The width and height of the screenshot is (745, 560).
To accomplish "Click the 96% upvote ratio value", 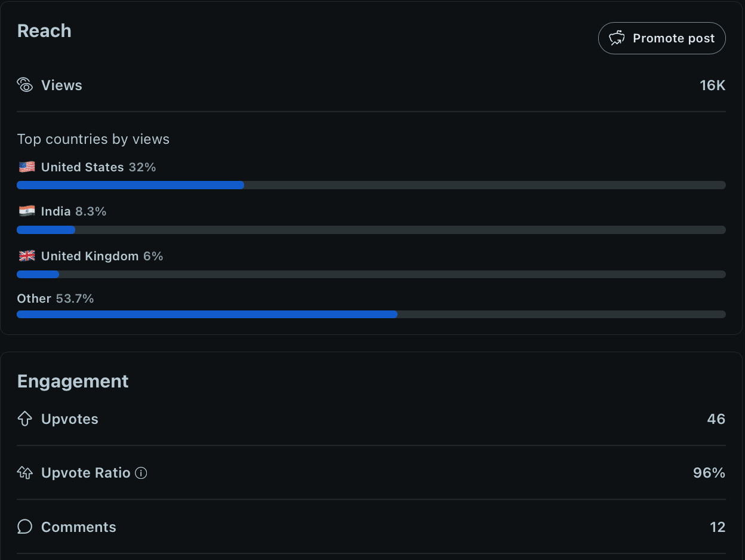I will pyautogui.click(x=709, y=473).
